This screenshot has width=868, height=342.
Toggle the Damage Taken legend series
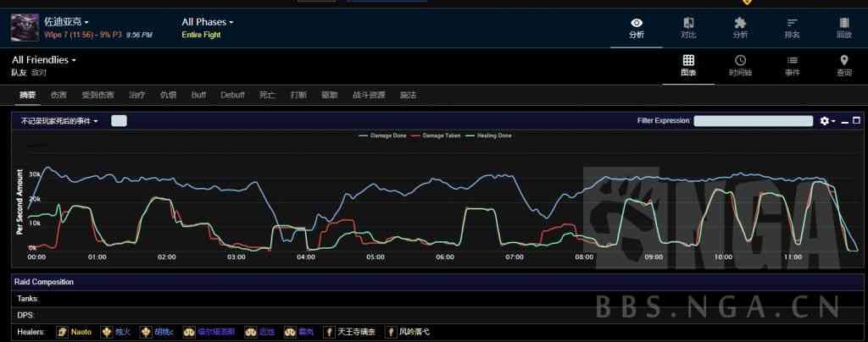pyautogui.click(x=436, y=135)
